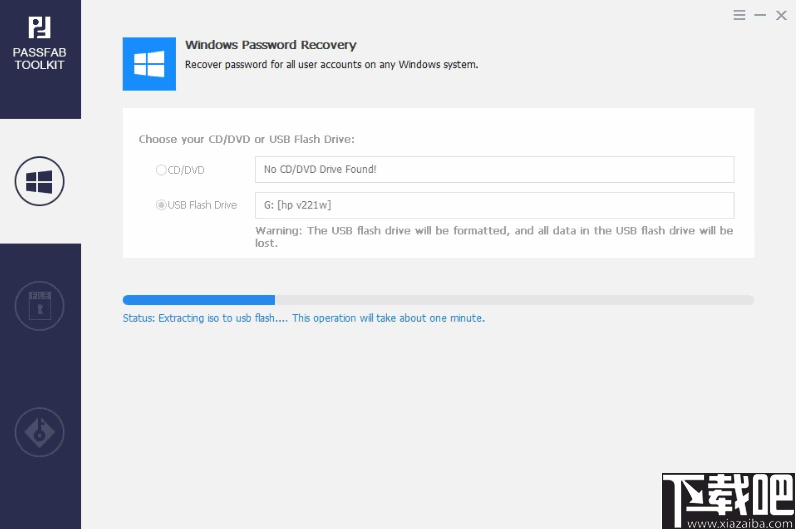797x529 pixels.
Task: Click the Recover password for all user accounts text
Action: point(331,65)
